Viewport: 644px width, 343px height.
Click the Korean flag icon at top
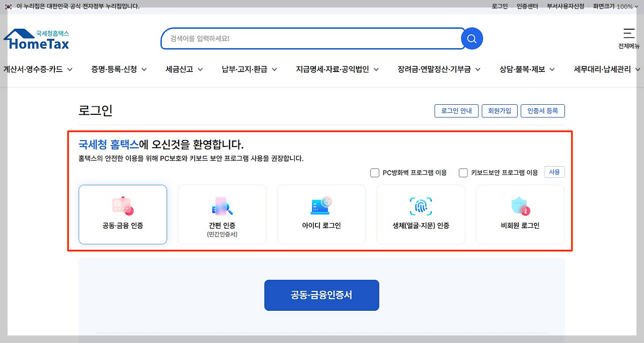coord(9,7)
